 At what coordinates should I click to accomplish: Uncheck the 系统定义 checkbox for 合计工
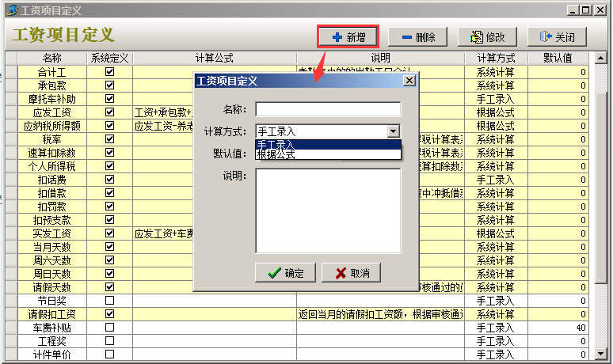pyautogui.click(x=109, y=71)
